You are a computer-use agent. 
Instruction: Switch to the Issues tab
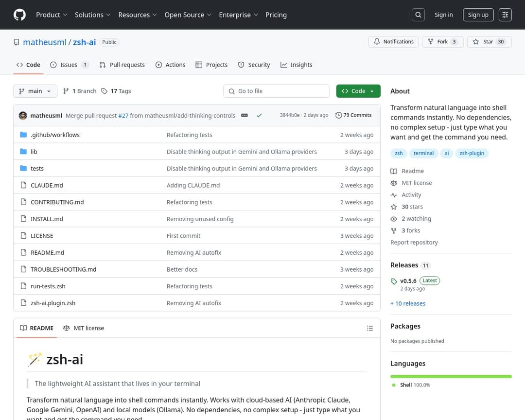pos(70,65)
